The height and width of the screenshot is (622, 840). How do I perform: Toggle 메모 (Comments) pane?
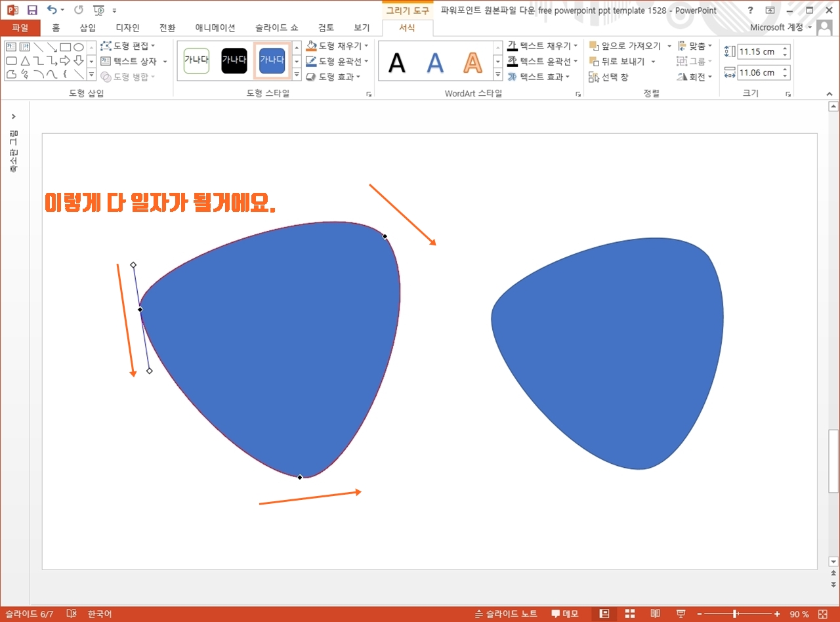tap(564, 614)
